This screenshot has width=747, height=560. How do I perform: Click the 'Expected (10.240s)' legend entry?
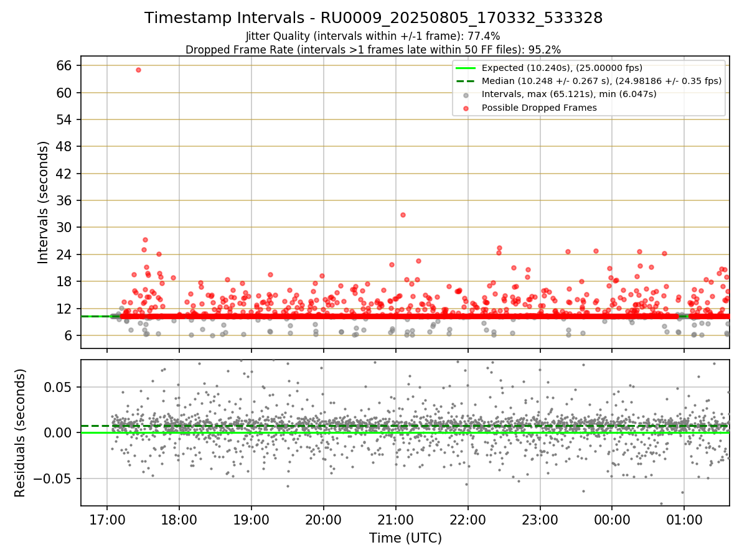(562, 68)
